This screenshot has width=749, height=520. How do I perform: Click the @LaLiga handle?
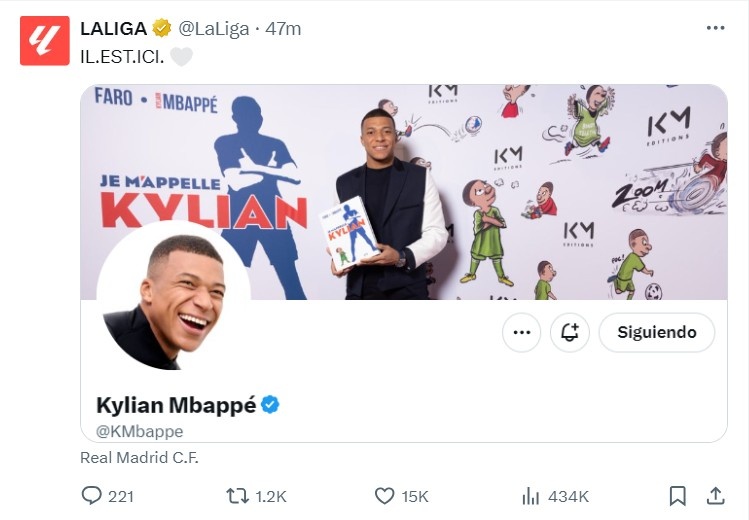(213, 29)
